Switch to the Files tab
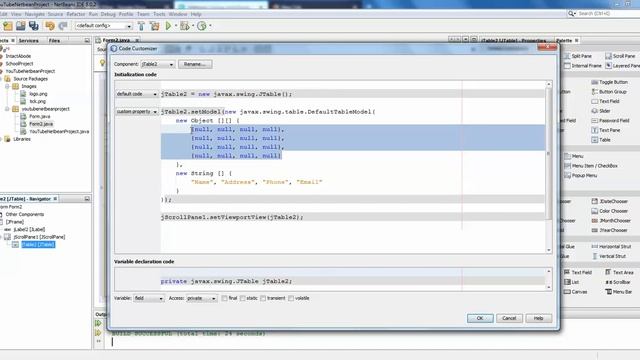 pyautogui.click(x=54, y=41)
